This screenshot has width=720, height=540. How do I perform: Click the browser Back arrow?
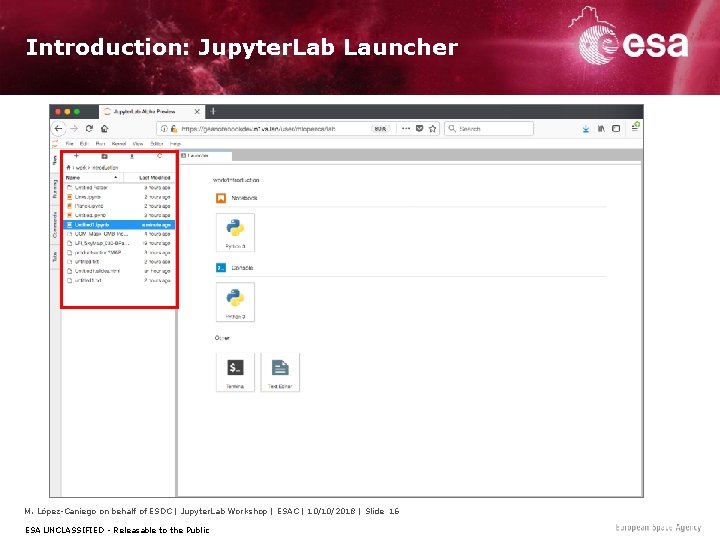point(58,129)
